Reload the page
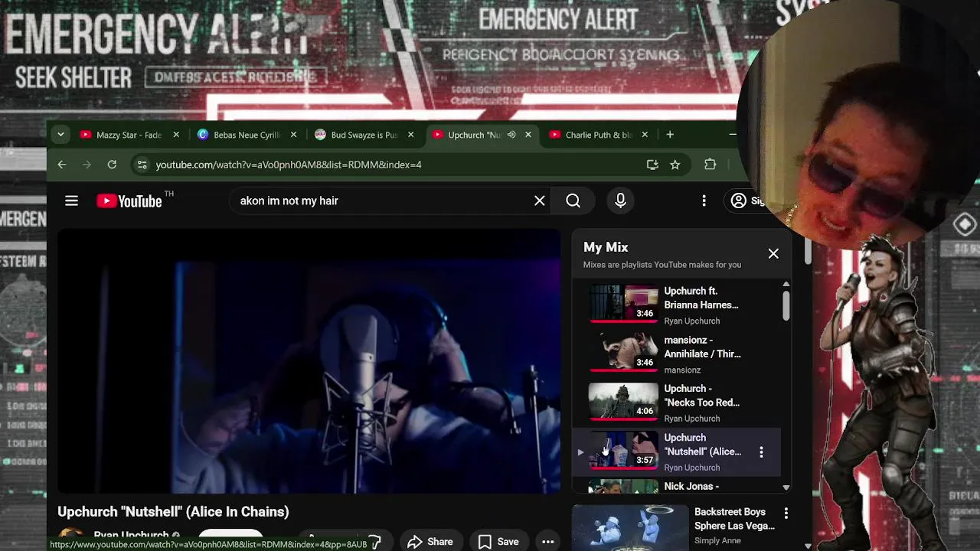The width and height of the screenshot is (980, 551). 112,165
